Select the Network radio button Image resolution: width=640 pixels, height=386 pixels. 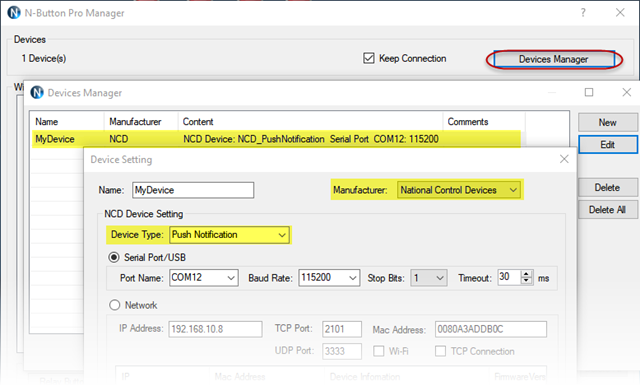[x=114, y=305]
